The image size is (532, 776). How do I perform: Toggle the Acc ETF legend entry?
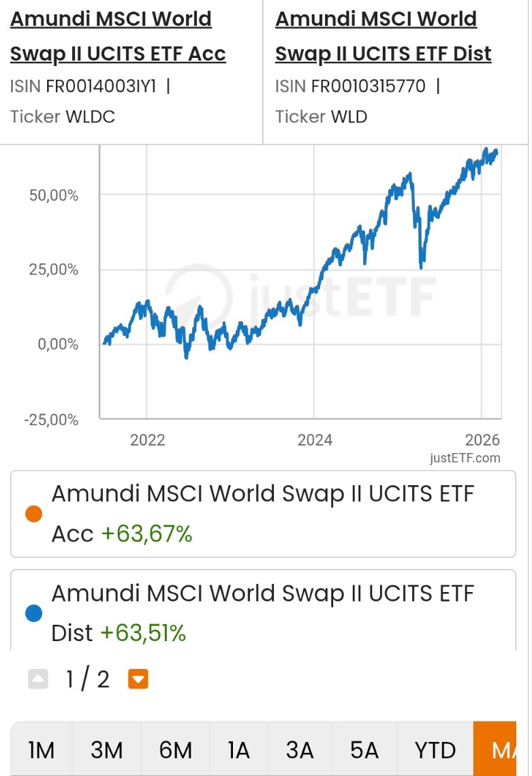264,514
